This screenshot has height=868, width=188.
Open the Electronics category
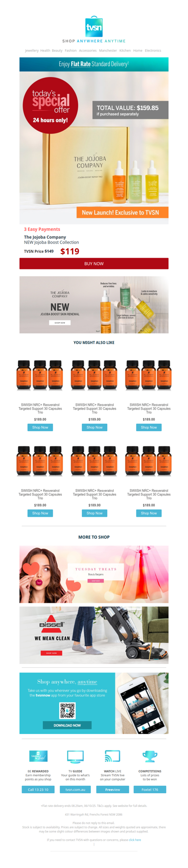[153, 50]
